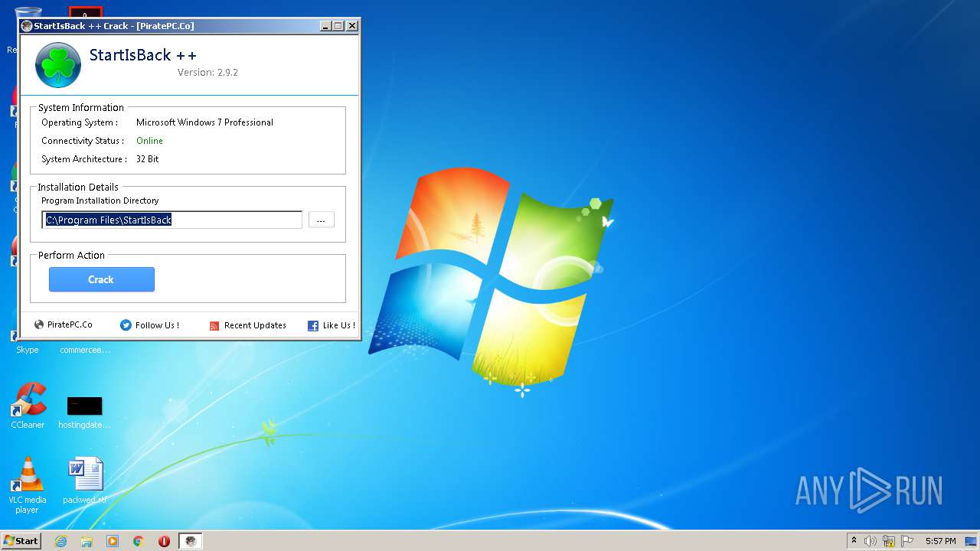Click the Show desktop button
Viewport: 980px width, 551px height.
(x=971, y=541)
